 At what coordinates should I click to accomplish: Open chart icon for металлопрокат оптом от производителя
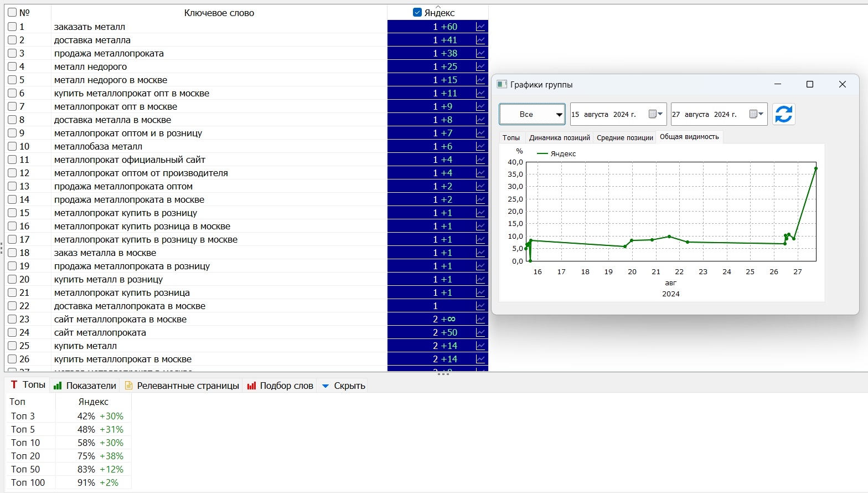(480, 173)
